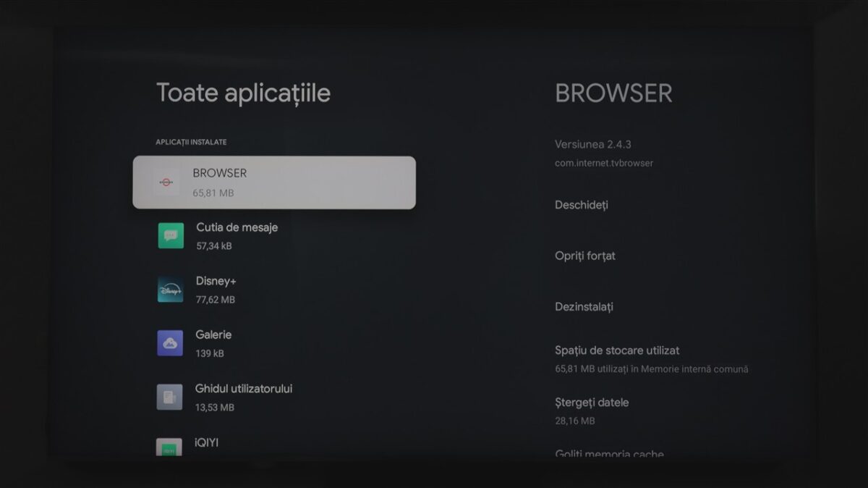This screenshot has height=488, width=868.
Task: Click the Ghidul utilizatorului icon
Action: pos(170,397)
